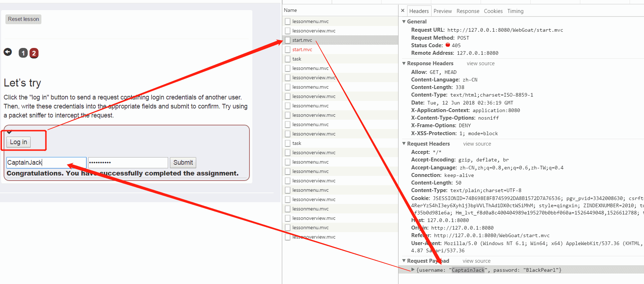Go to lesson page 1 badge

coord(23,53)
